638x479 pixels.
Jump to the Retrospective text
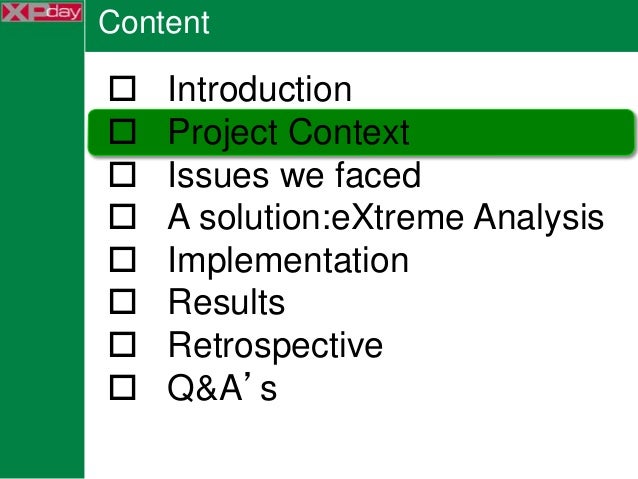[x=275, y=346]
